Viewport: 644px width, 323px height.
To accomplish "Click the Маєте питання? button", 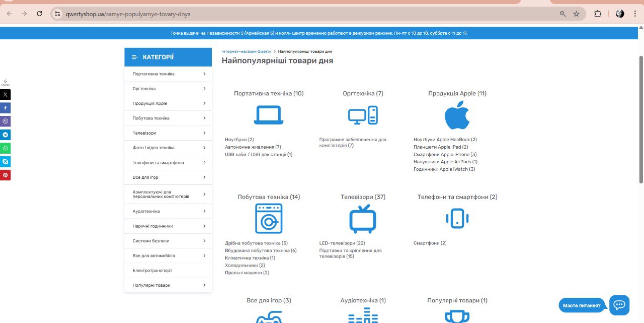I will coord(582,305).
